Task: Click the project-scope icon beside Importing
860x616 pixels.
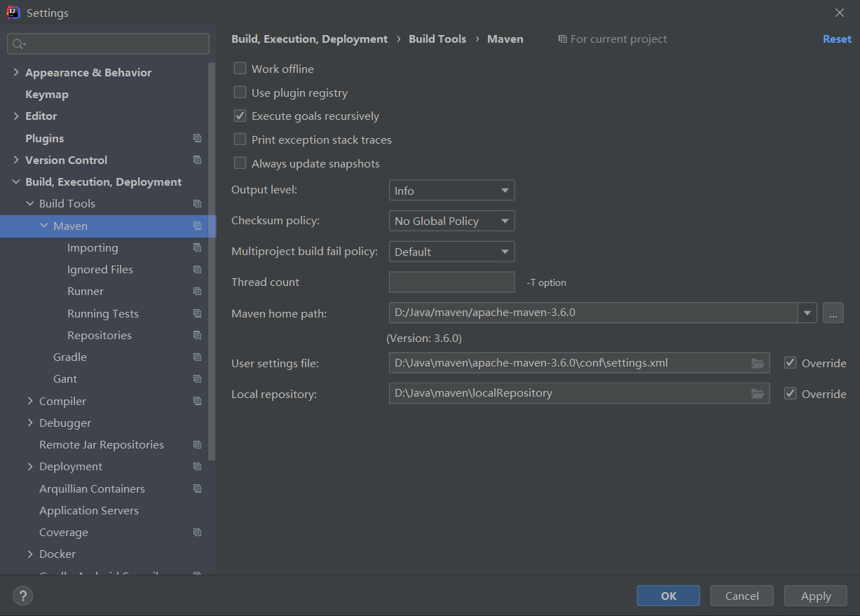Action: coord(198,247)
